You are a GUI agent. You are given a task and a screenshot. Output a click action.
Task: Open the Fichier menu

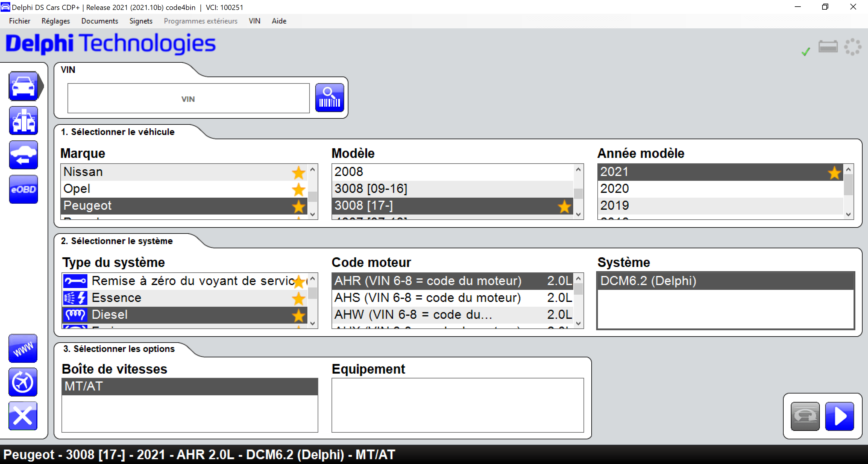[19, 20]
